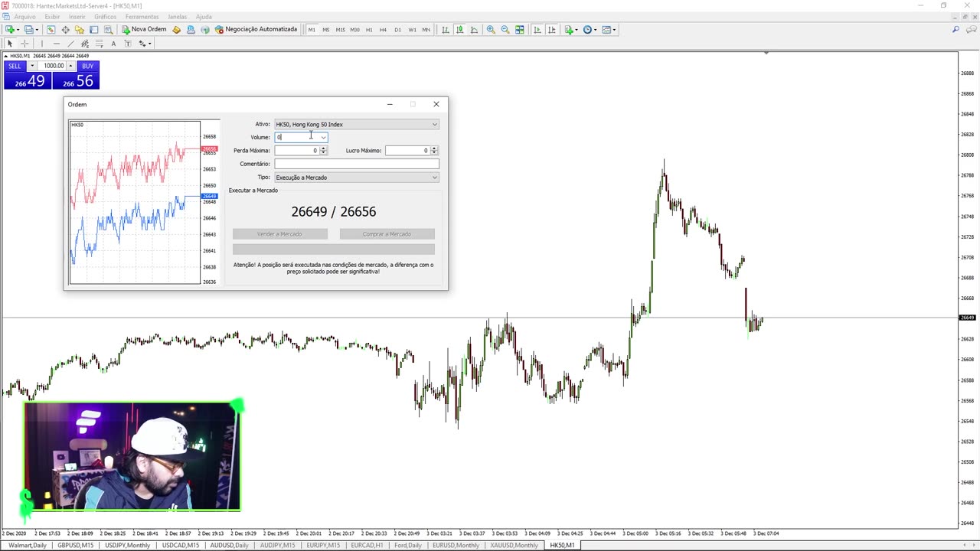
Task: Toggle chart auto scroll icon
Action: click(x=537, y=29)
